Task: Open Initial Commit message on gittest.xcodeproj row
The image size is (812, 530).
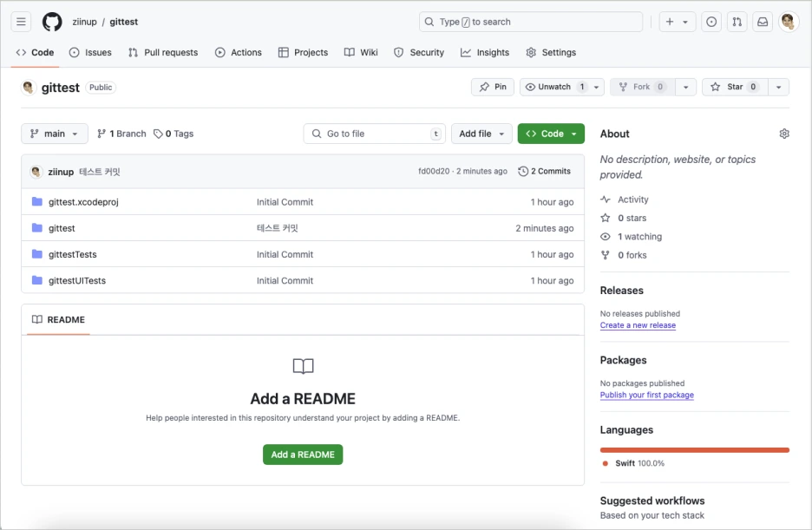Action: coord(285,202)
